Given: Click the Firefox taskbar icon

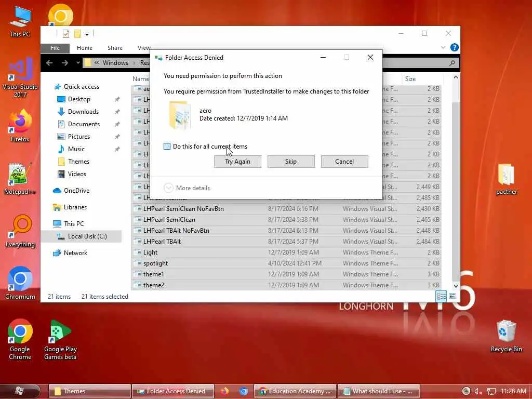Looking at the screenshot, I should [224, 391].
